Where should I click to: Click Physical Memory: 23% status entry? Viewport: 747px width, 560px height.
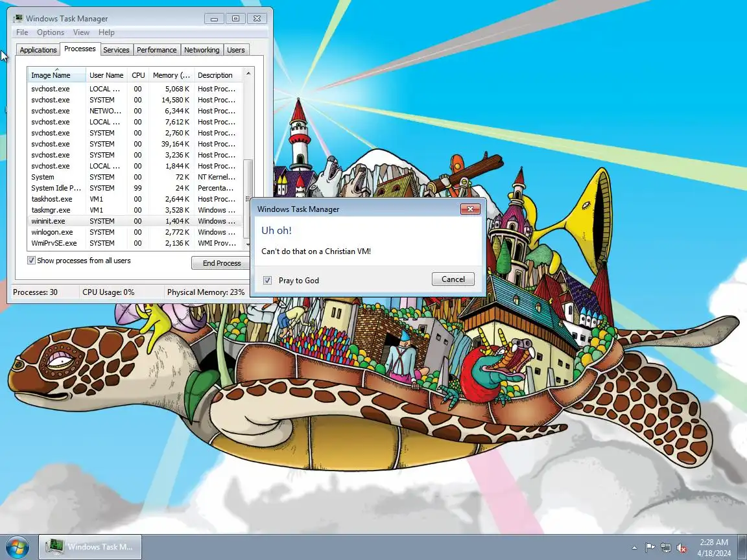point(206,292)
